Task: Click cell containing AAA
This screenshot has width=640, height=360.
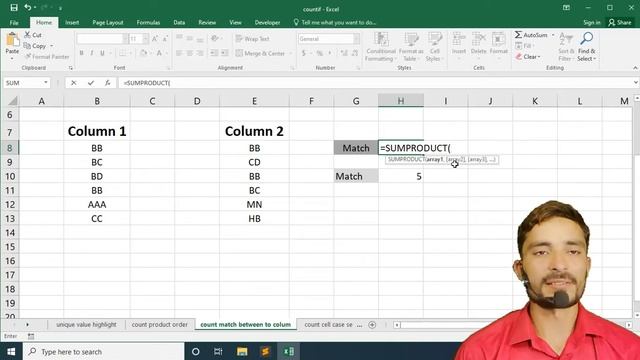Action: [x=97, y=204]
